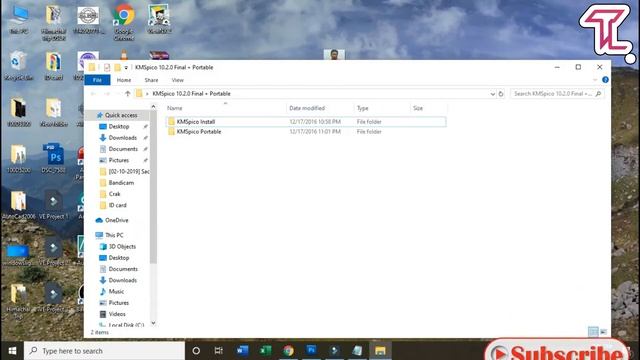Open This PC desktop icon
Image resolution: width=640 pixels, height=360 pixels.
point(19,19)
